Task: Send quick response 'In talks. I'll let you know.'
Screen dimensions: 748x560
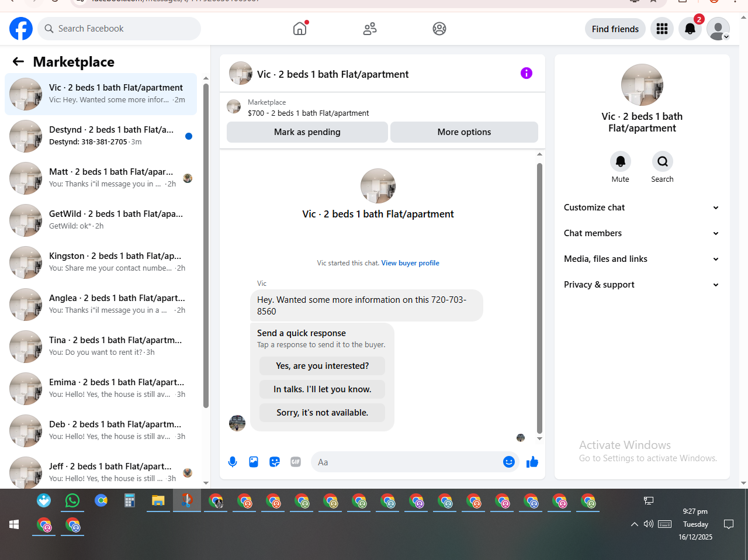Action: point(323,389)
